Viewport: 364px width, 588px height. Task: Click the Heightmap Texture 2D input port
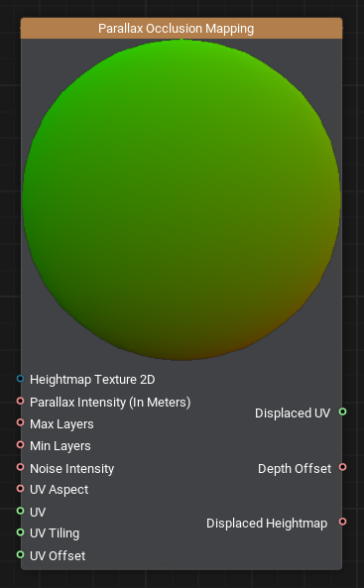tap(20, 379)
